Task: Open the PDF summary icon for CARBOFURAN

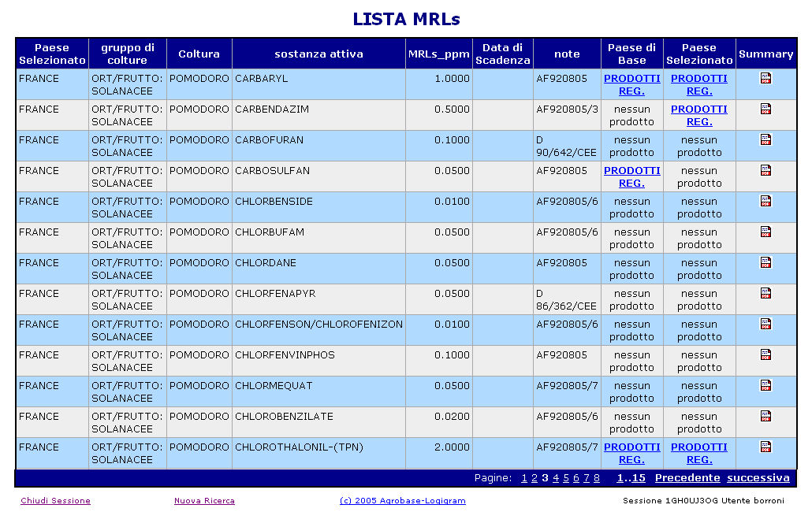Action: (x=765, y=139)
